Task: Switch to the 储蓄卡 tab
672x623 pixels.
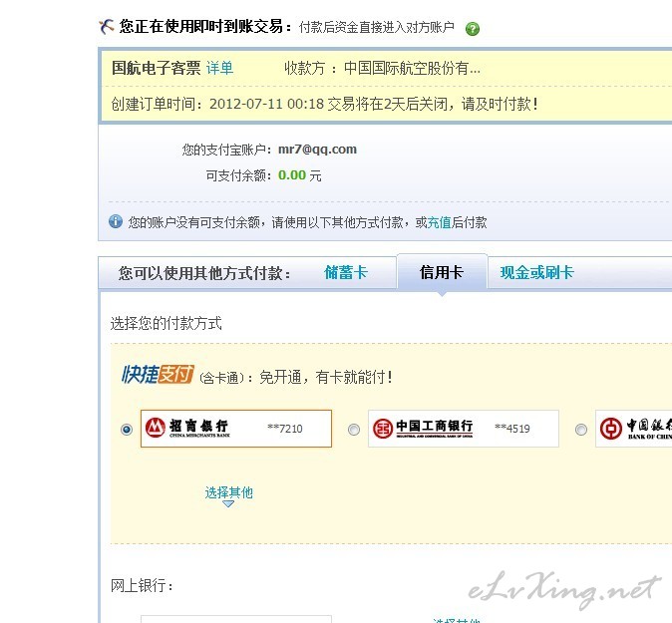Action: 346,272
